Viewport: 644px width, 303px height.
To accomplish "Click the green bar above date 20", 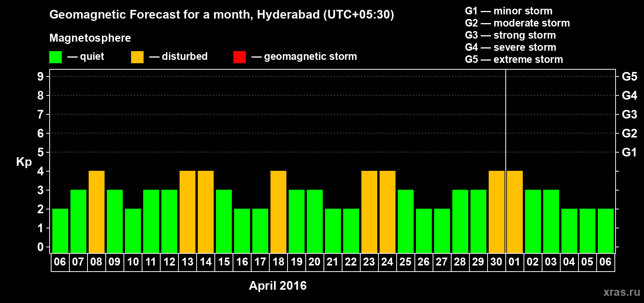I will pyautogui.click(x=315, y=222).
